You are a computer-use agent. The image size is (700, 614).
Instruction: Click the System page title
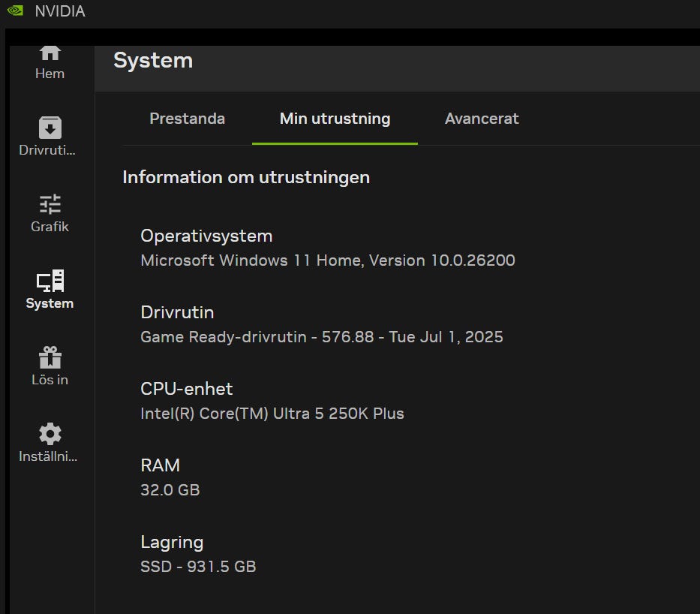click(153, 61)
